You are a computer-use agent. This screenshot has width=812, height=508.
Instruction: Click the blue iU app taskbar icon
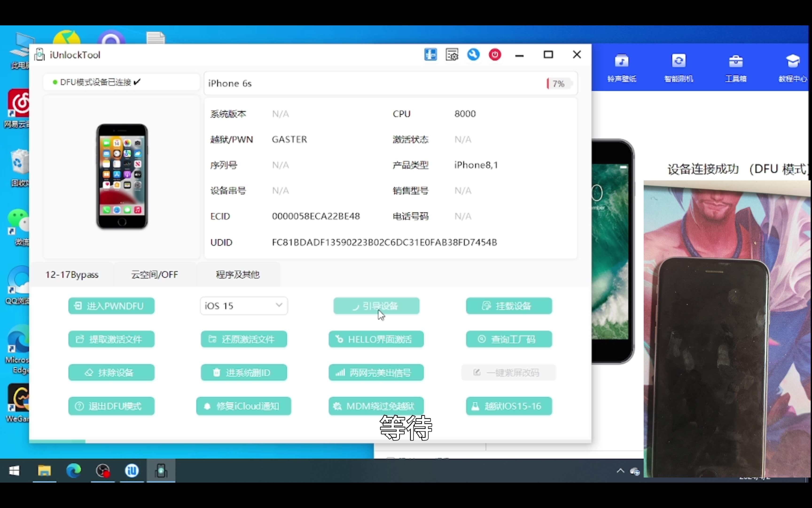coord(132,470)
